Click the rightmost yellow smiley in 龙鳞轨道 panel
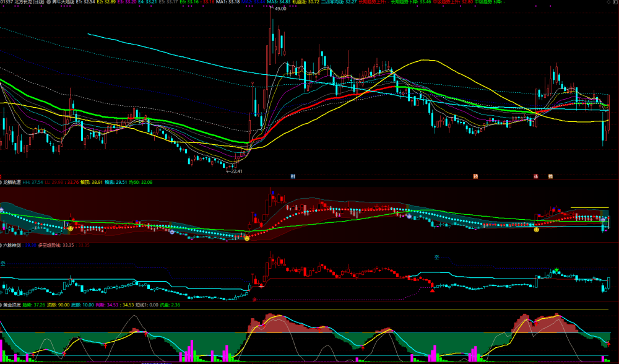The height and width of the screenshot is (364, 619). click(537, 230)
